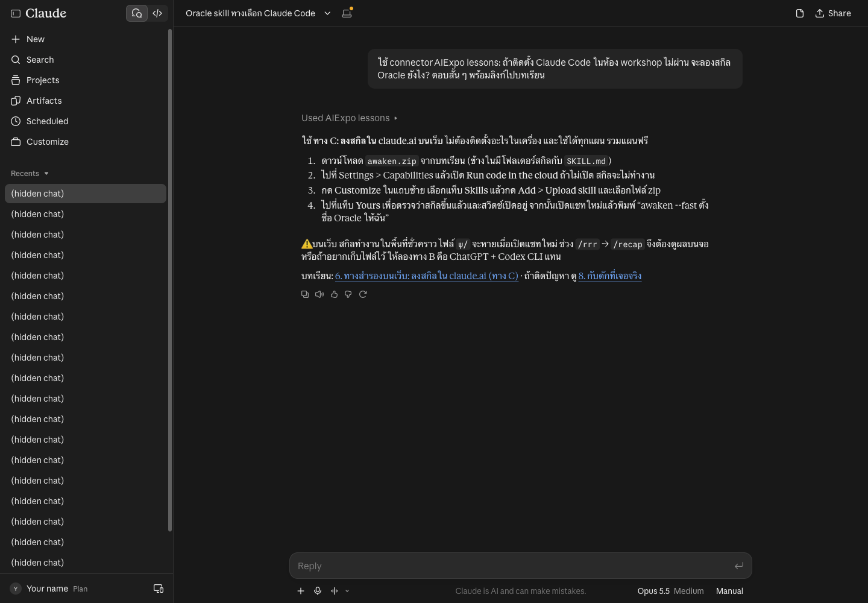This screenshot has height=603, width=868.
Task: Click the notification device icon beside title
Action: 347,13
